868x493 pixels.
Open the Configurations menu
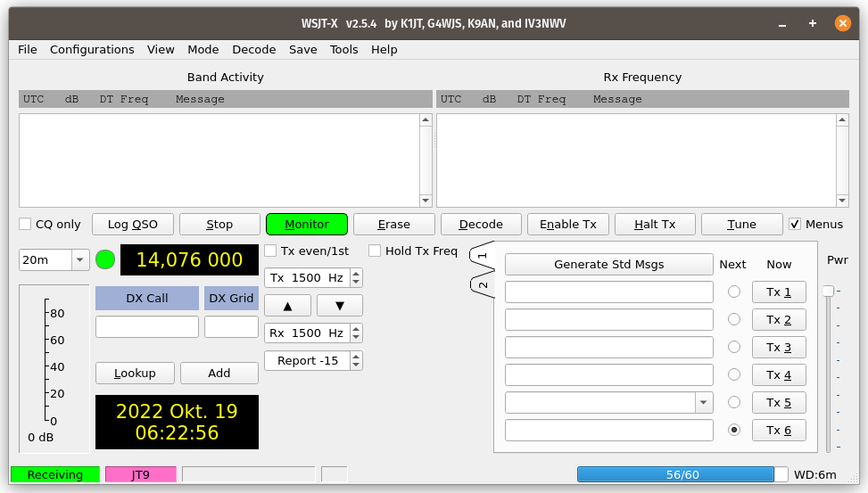coord(92,50)
